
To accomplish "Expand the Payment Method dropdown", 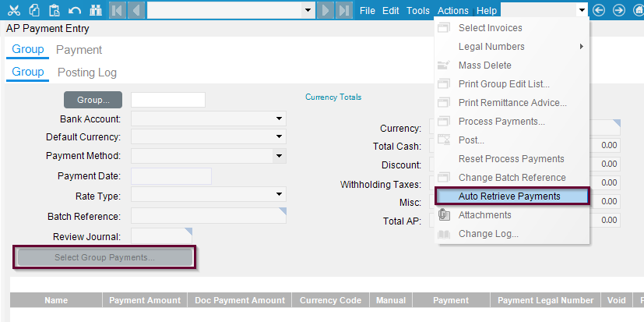I will [280, 156].
